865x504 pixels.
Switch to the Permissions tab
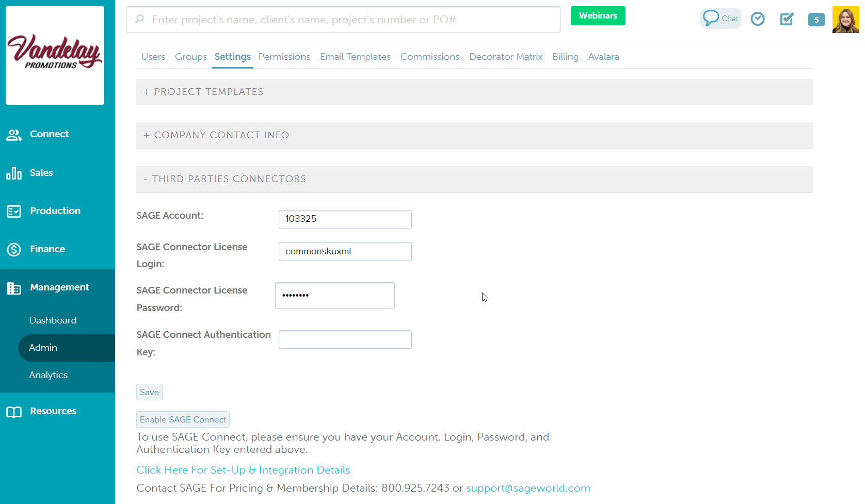click(x=284, y=57)
